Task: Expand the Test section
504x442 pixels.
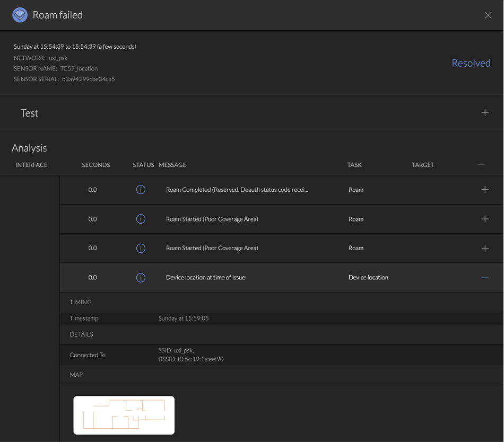Action: tap(485, 112)
